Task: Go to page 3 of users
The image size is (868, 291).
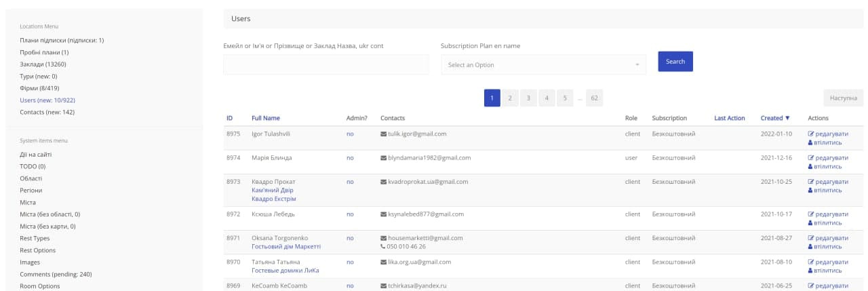Action: pyautogui.click(x=528, y=98)
